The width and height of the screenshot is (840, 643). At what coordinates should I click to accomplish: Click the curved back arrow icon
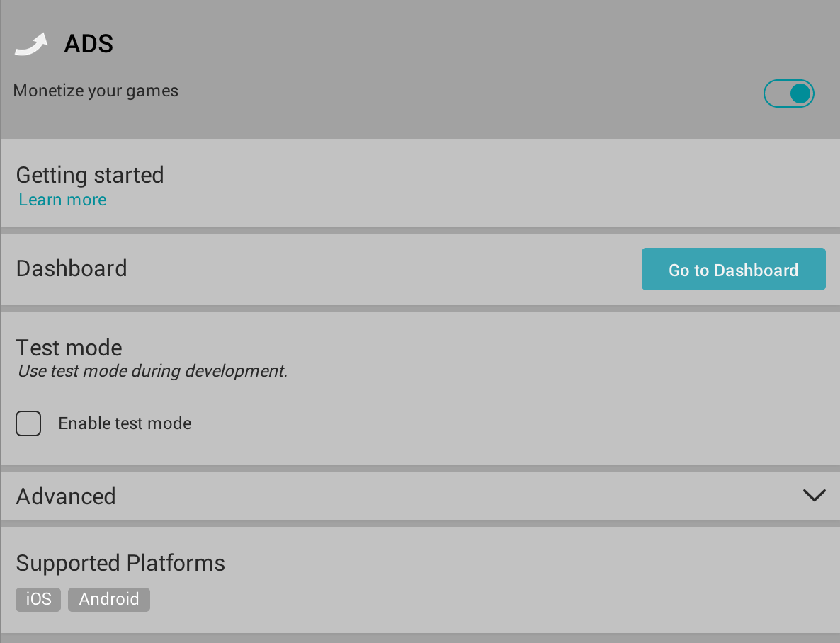(x=31, y=44)
